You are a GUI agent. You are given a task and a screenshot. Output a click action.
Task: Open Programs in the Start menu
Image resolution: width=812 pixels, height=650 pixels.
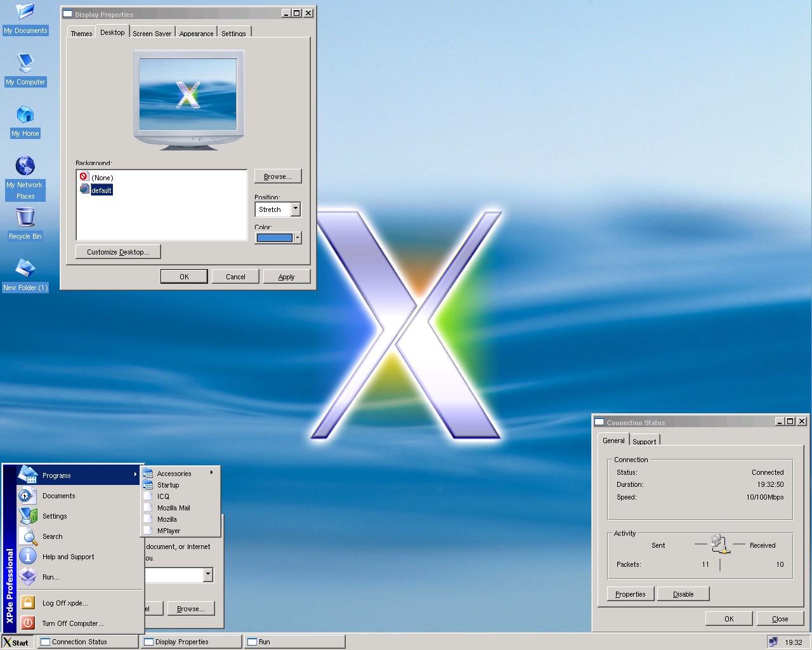coord(79,475)
